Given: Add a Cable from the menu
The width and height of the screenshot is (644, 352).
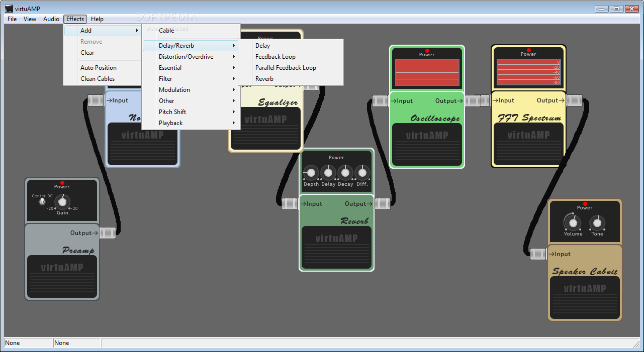Looking at the screenshot, I should pos(191,31).
